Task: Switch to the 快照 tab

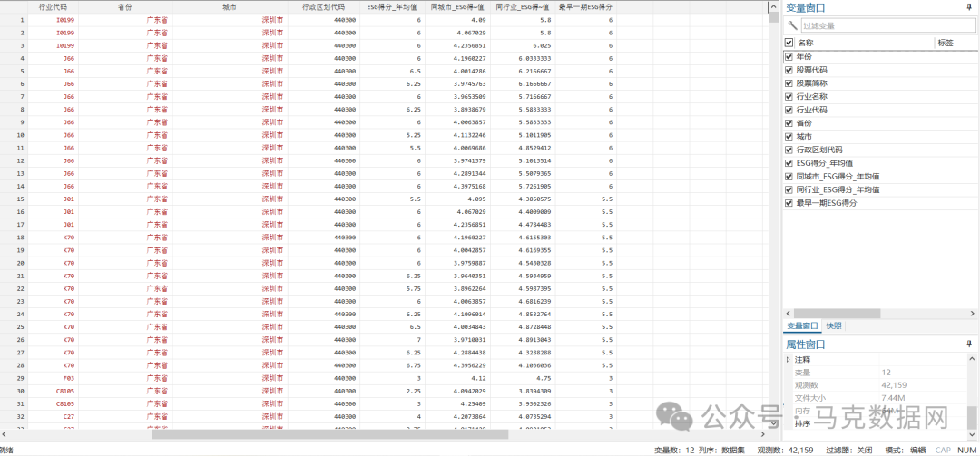Action: click(834, 325)
